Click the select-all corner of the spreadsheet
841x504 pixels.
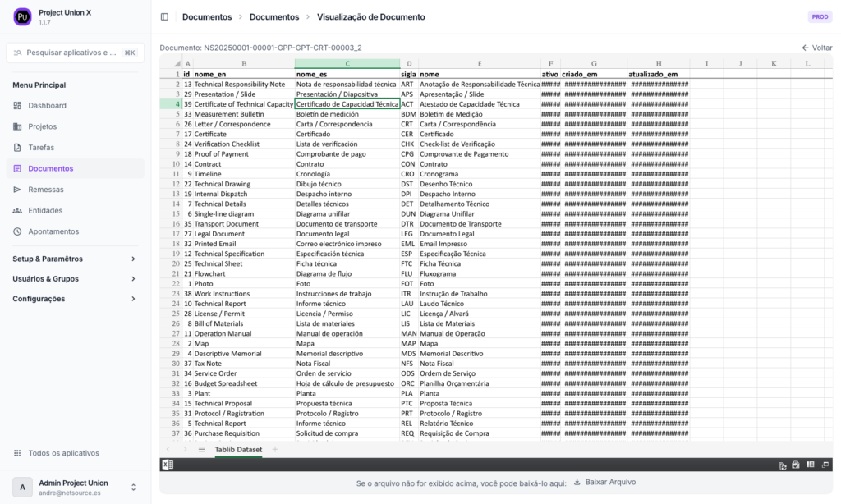click(x=171, y=64)
